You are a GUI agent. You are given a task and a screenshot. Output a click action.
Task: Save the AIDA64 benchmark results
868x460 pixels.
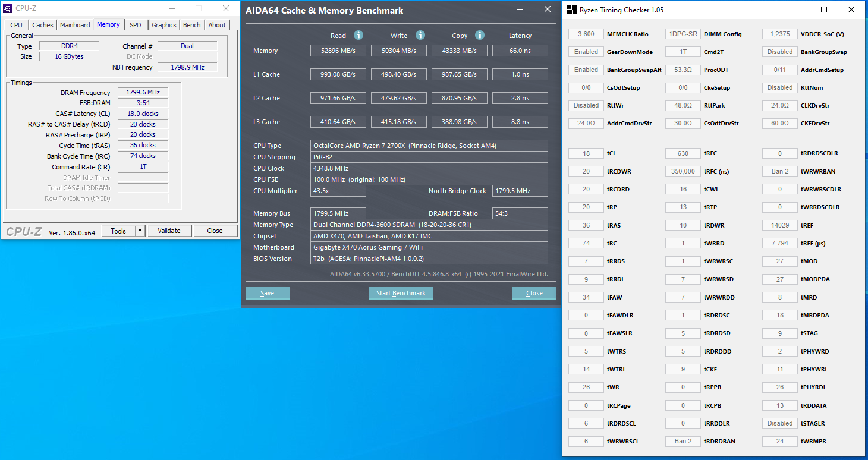tap(268, 293)
